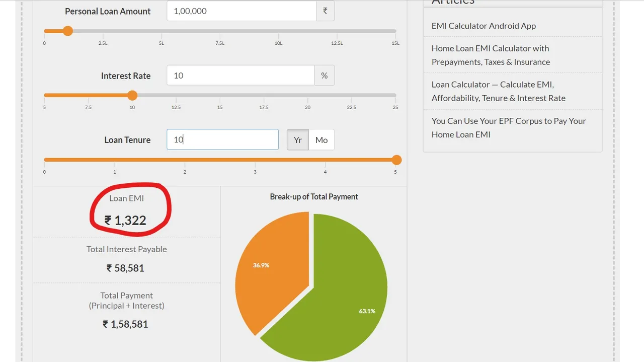
Task: Open EPF Corpus Home Loan EMI article
Action: (x=509, y=127)
